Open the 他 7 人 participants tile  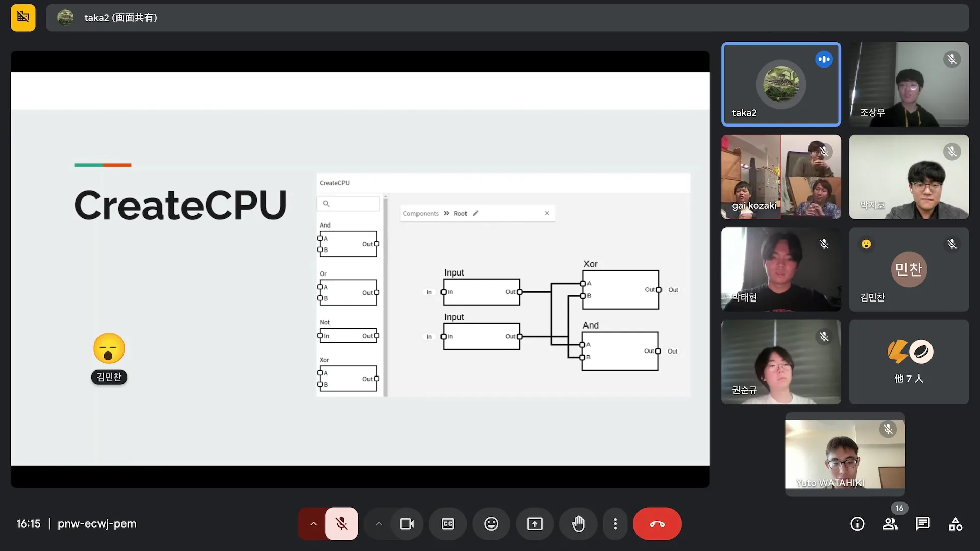[x=909, y=362]
